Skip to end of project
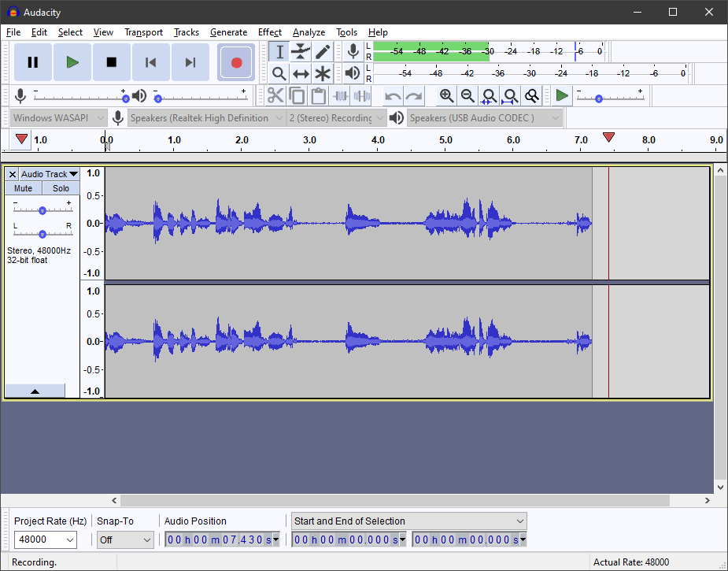This screenshot has width=728, height=571. pos(190,62)
